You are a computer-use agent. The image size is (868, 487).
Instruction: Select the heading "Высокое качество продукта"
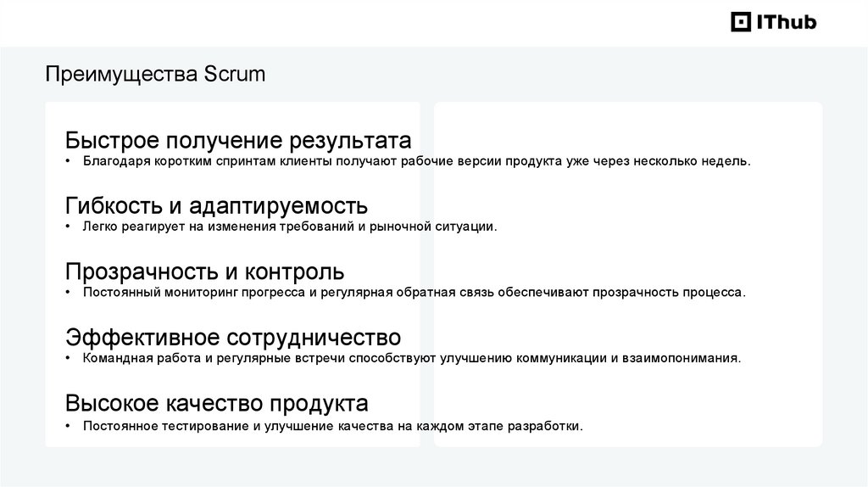coord(216,403)
